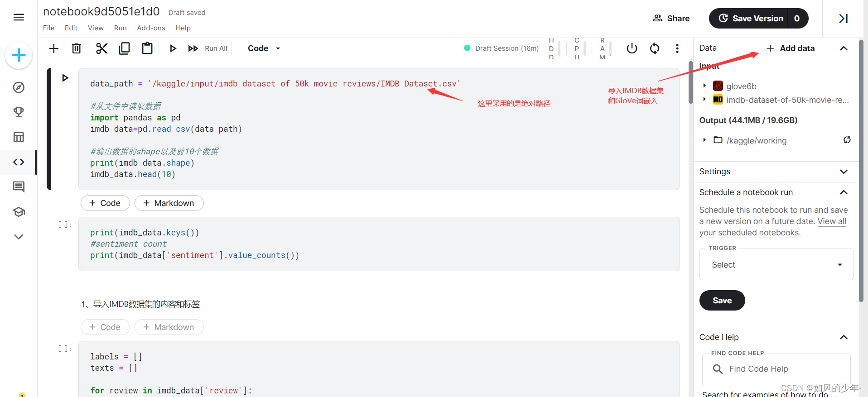
Task: Click the schedule Save button
Action: 722,301
